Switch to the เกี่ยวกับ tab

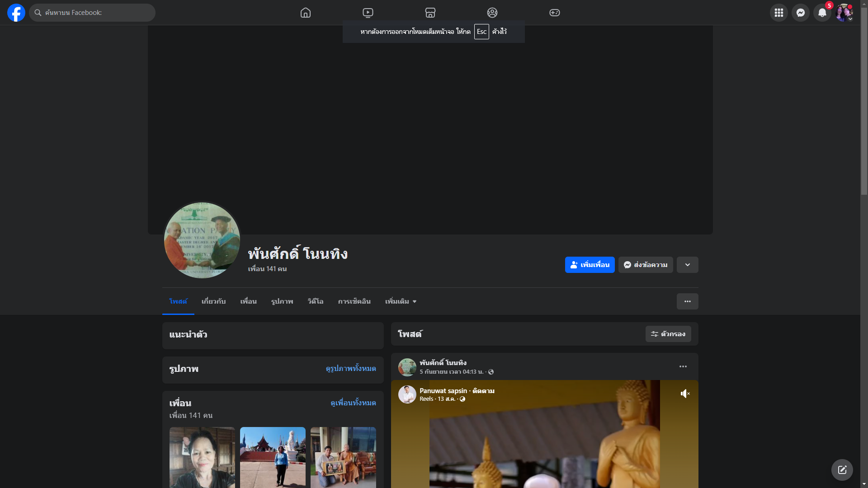[213, 301]
